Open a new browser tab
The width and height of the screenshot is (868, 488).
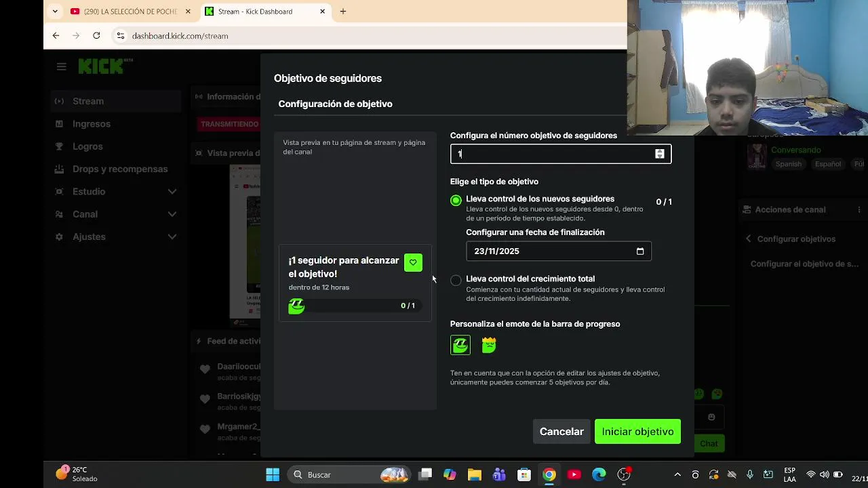click(x=343, y=12)
